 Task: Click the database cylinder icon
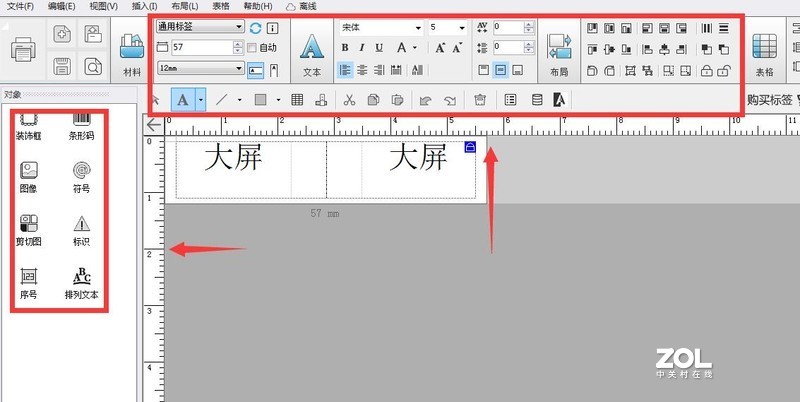[537, 100]
